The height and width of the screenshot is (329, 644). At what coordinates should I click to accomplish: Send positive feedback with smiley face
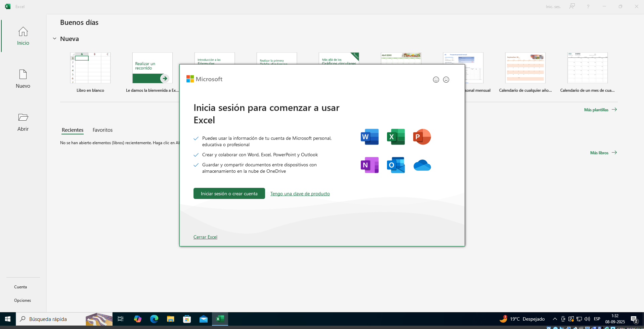436,80
